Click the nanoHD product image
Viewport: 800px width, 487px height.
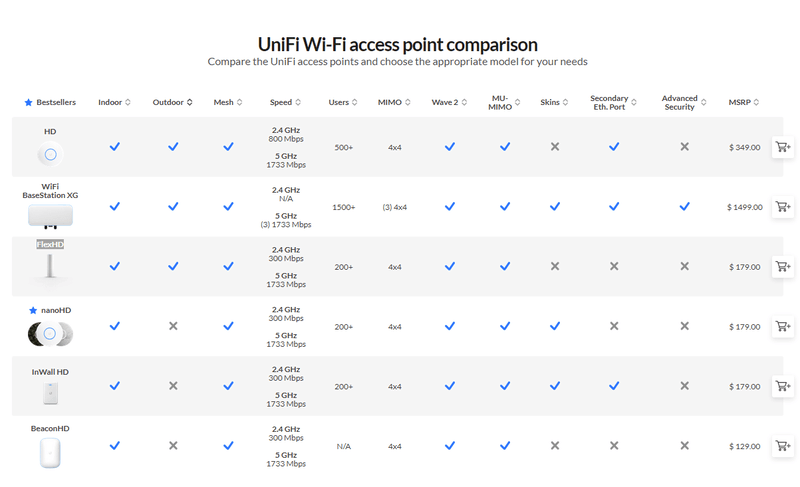click(x=50, y=334)
